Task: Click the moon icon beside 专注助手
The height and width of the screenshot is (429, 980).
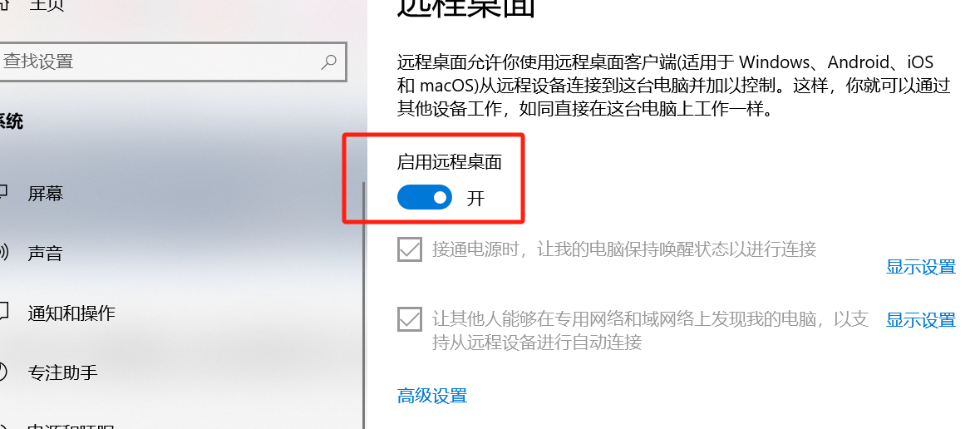Action: (x=3, y=372)
